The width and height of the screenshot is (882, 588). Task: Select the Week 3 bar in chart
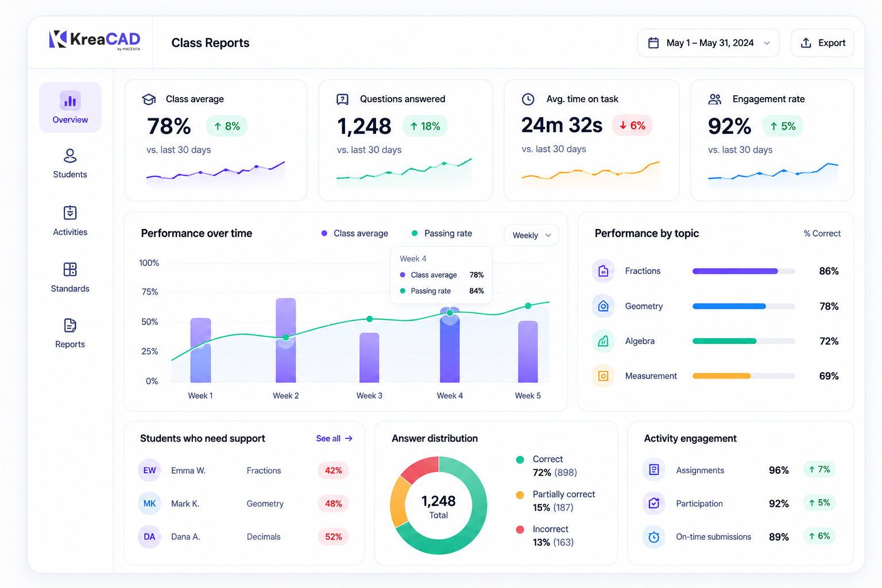(369, 357)
